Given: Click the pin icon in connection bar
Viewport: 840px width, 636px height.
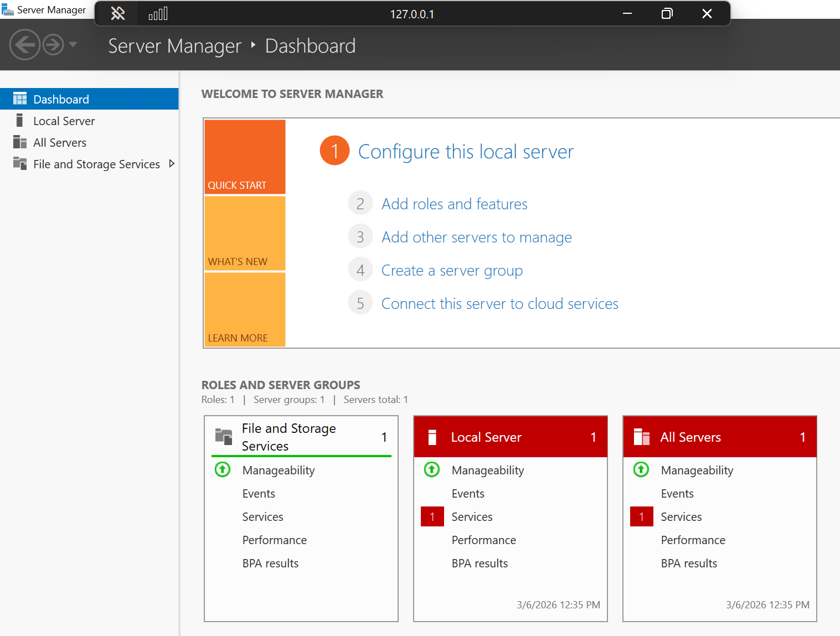Looking at the screenshot, I should [x=118, y=13].
